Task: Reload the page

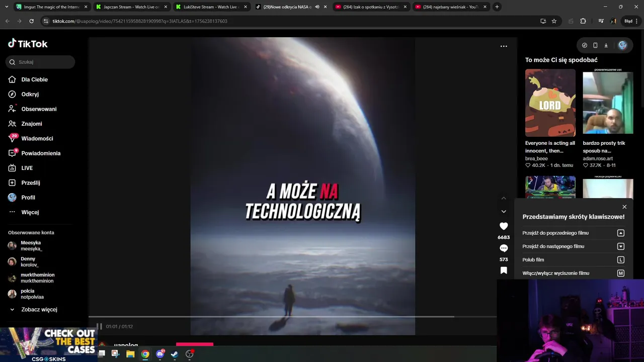Action: point(31,21)
